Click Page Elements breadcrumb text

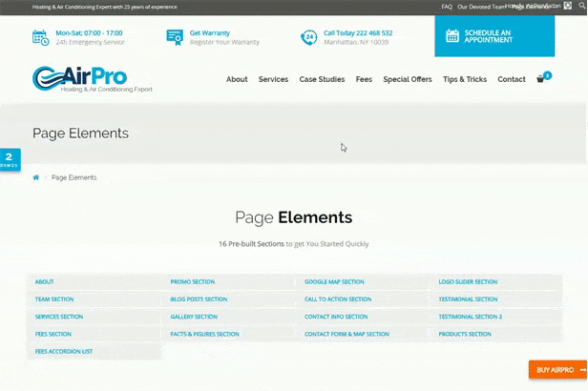point(73,177)
